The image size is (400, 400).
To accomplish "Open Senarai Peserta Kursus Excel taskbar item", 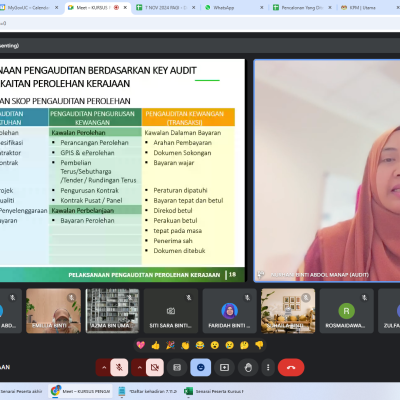I will (x=214, y=391).
